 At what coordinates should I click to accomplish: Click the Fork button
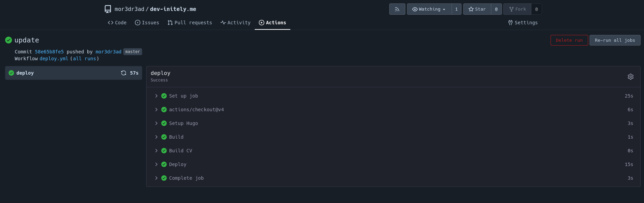(x=517, y=9)
